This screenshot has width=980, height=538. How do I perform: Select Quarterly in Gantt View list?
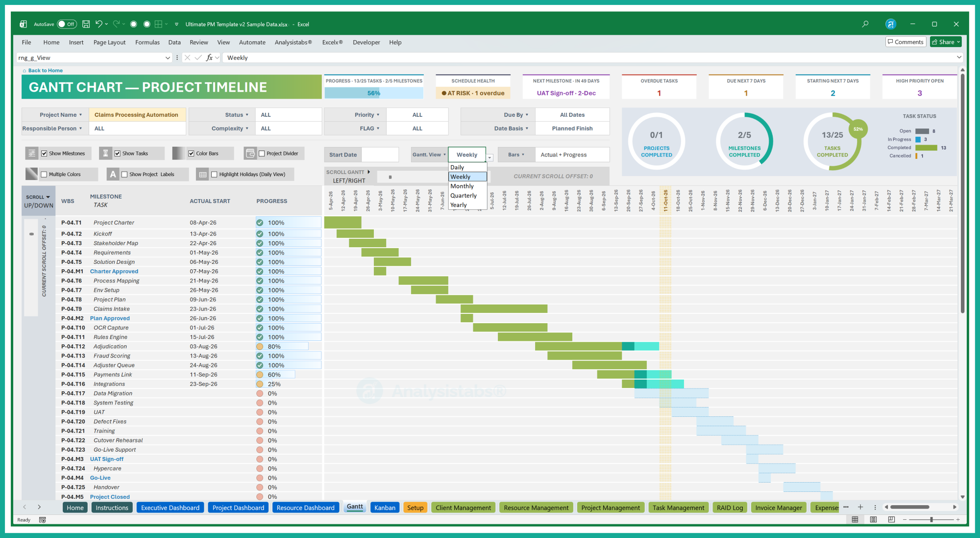[468, 195]
